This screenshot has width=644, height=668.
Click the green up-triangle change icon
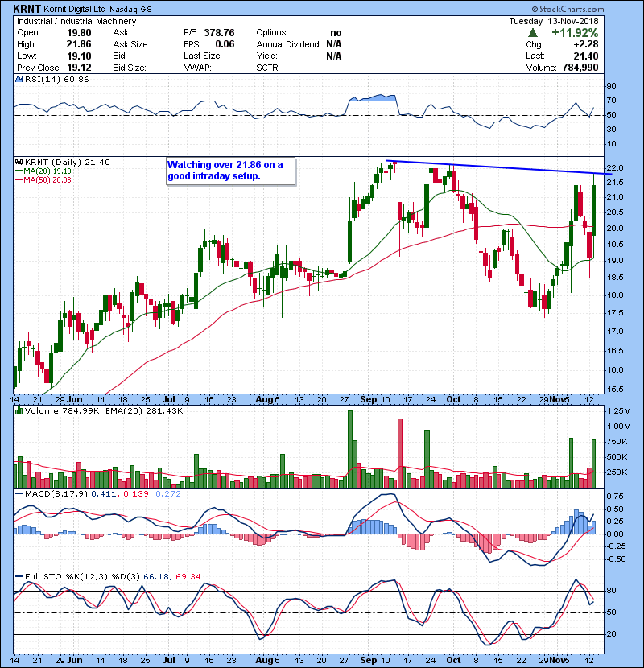[532, 33]
